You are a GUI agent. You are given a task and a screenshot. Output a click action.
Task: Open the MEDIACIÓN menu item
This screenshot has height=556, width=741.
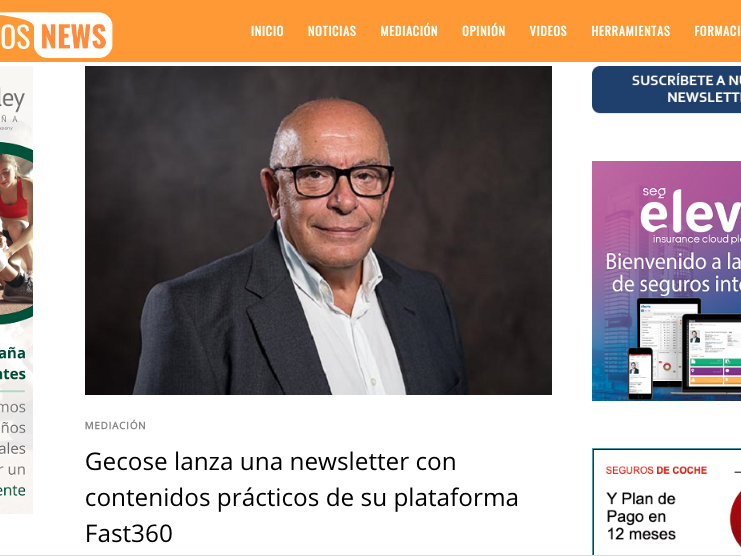pos(409,31)
